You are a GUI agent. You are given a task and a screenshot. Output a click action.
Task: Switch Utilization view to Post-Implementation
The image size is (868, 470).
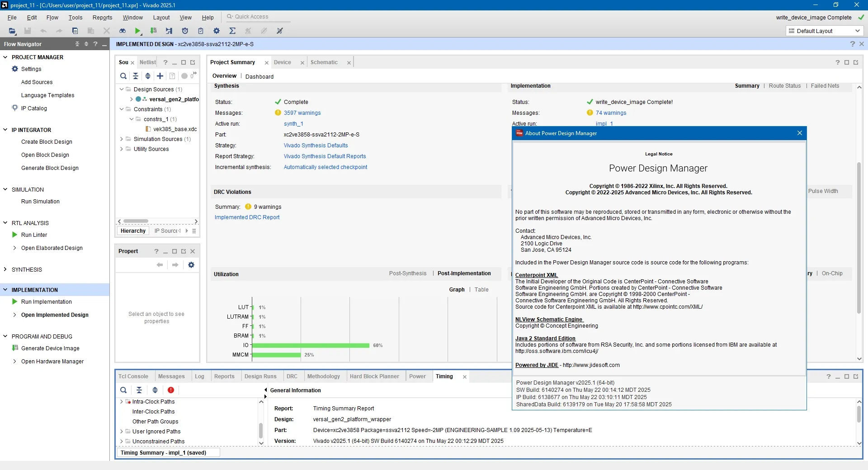464,273
